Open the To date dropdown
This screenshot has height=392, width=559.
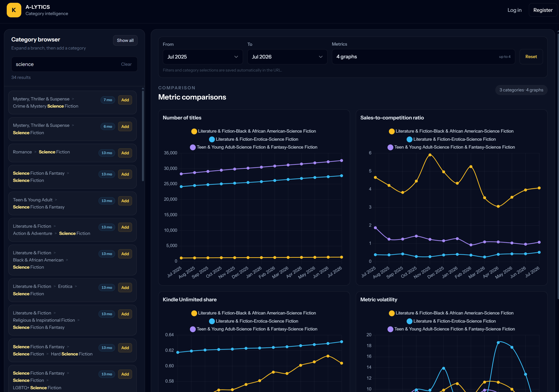[x=287, y=57]
